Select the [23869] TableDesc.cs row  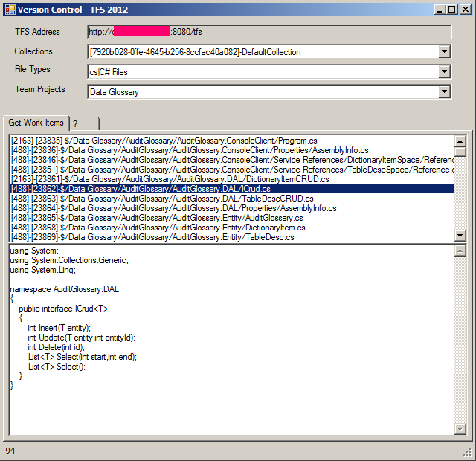232,237
